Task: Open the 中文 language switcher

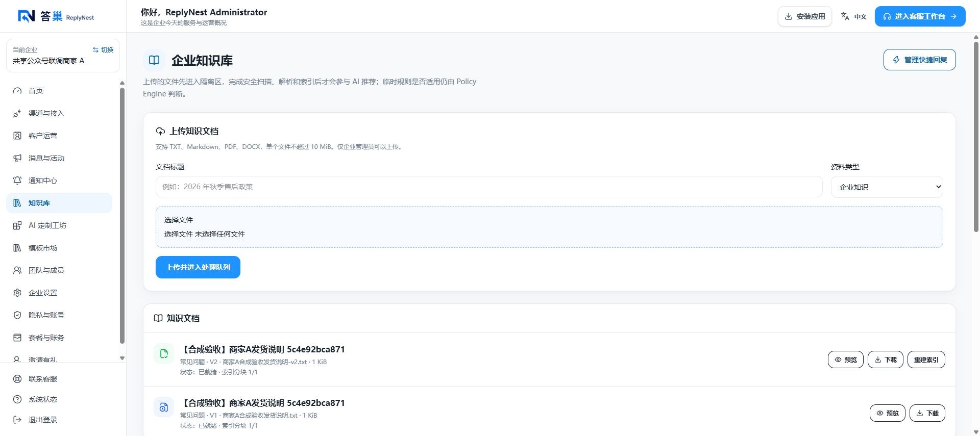Action: click(854, 16)
